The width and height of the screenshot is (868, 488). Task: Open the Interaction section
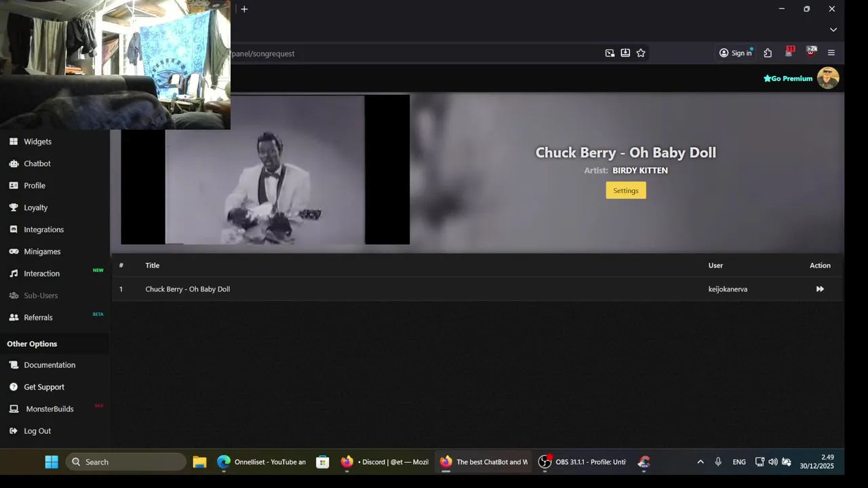[41, 274]
